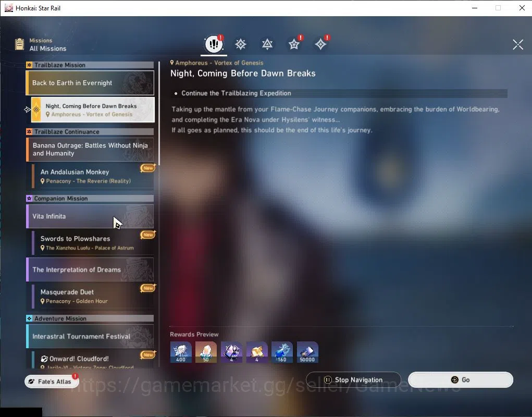Click the reward icon labeled 160
532x417 pixels.
pyautogui.click(x=282, y=352)
